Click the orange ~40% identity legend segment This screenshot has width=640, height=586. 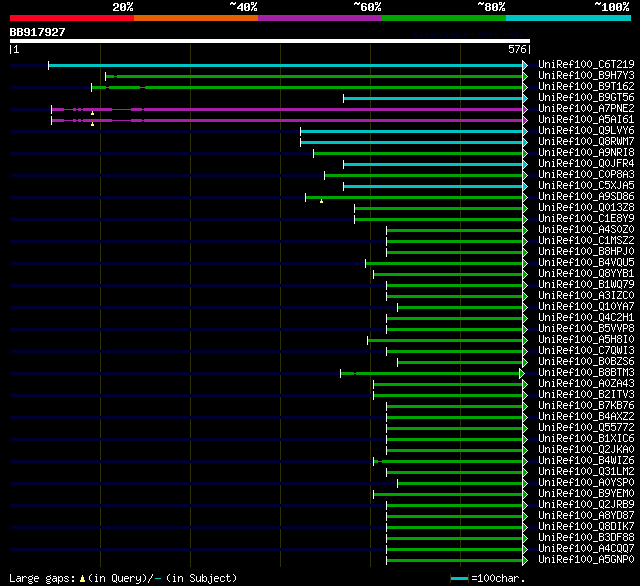pos(196,18)
